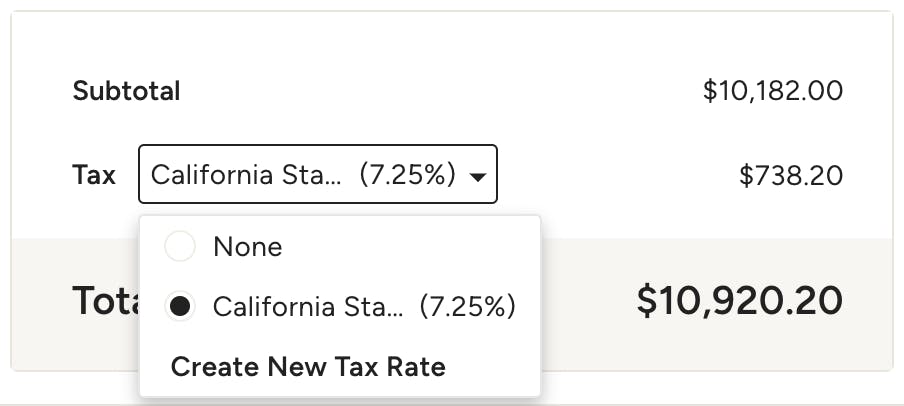Click the Subtotal label

pos(126,91)
